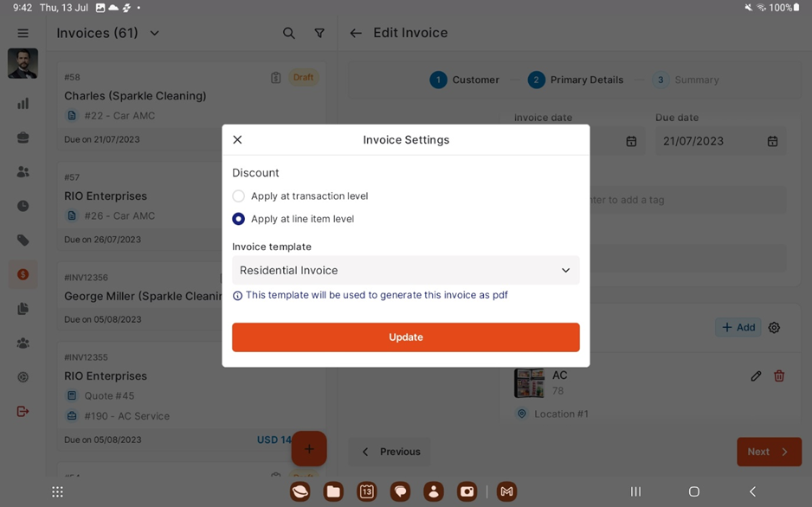Edit the AC line item
Screen dimensions: 812x507
[756, 376]
